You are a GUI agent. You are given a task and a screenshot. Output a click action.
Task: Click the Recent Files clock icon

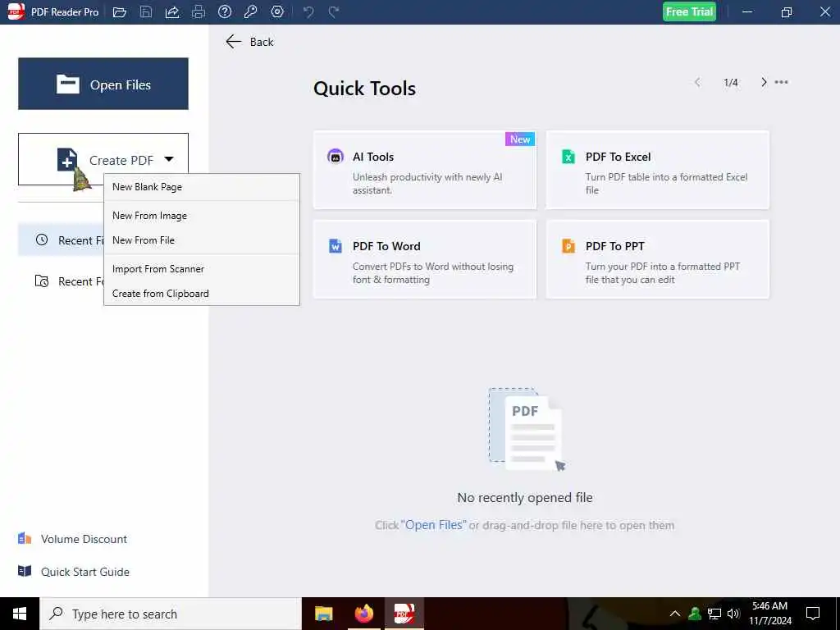point(42,240)
